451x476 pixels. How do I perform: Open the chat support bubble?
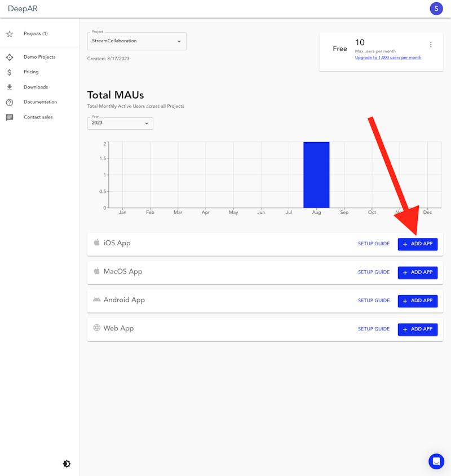click(436, 461)
